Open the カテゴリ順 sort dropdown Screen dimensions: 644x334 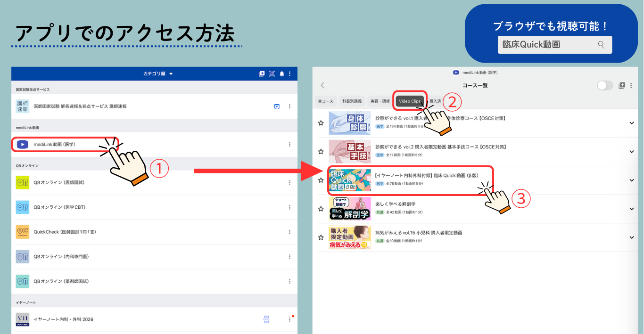158,73
